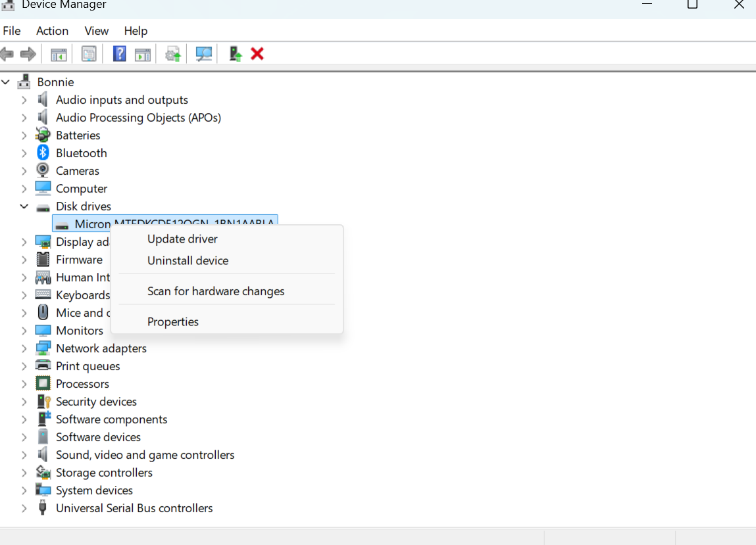Click the blue Help question mark icon
The height and width of the screenshot is (545, 756).
click(x=119, y=54)
